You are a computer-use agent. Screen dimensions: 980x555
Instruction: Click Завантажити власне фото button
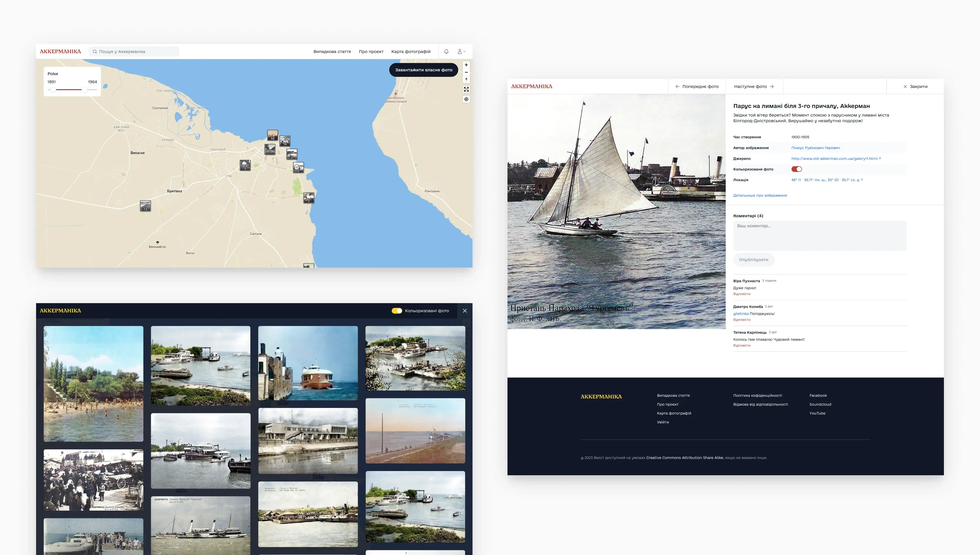(x=423, y=70)
